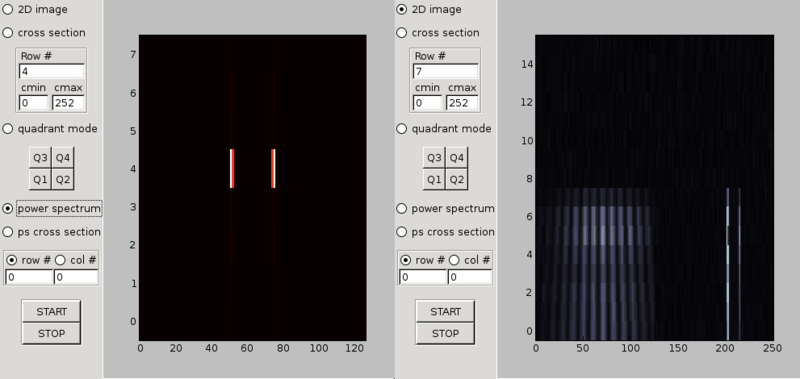This screenshot has width=800, height=379.
Task: Click Q4 quadrant button in left panel
Action: click(x=62, y=158)
